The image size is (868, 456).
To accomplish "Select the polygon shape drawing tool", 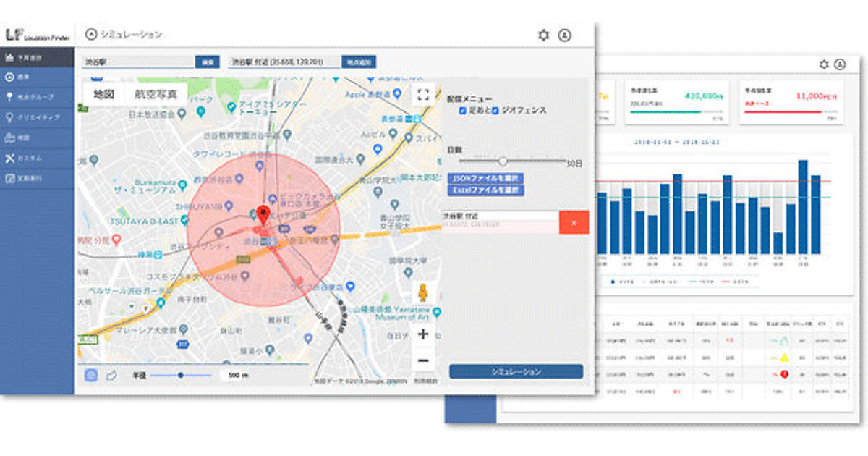I will tap(111, 375).
